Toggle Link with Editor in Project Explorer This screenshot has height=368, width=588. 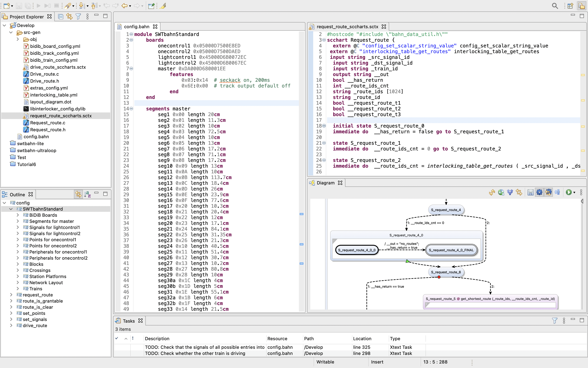69,17
